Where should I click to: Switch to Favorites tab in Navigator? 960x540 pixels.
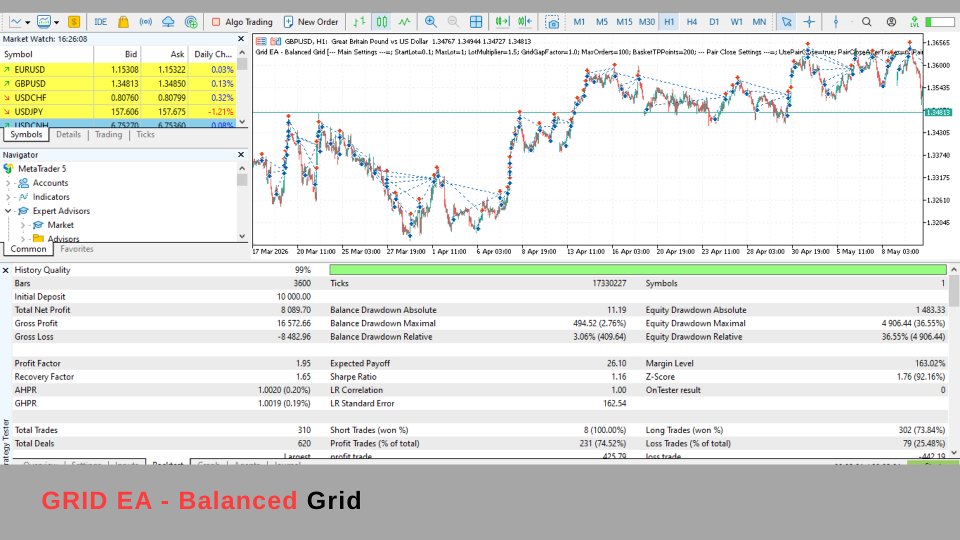click(x=77, y=249)
